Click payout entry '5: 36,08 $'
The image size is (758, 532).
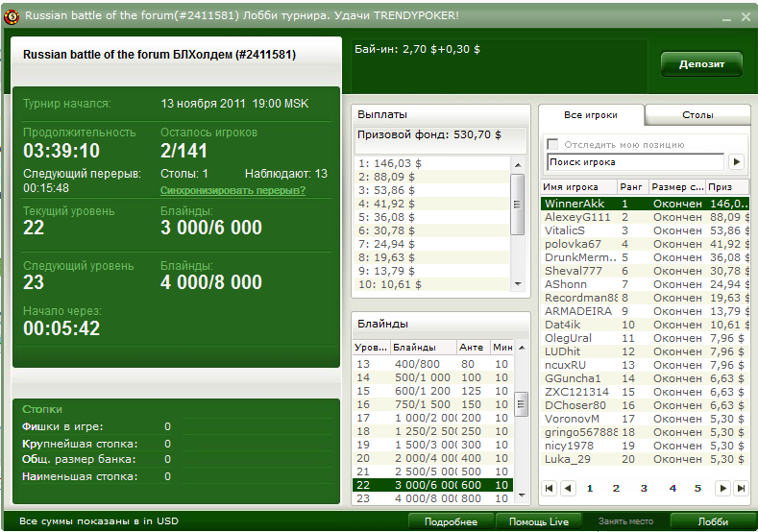click(x=432, y=217)
